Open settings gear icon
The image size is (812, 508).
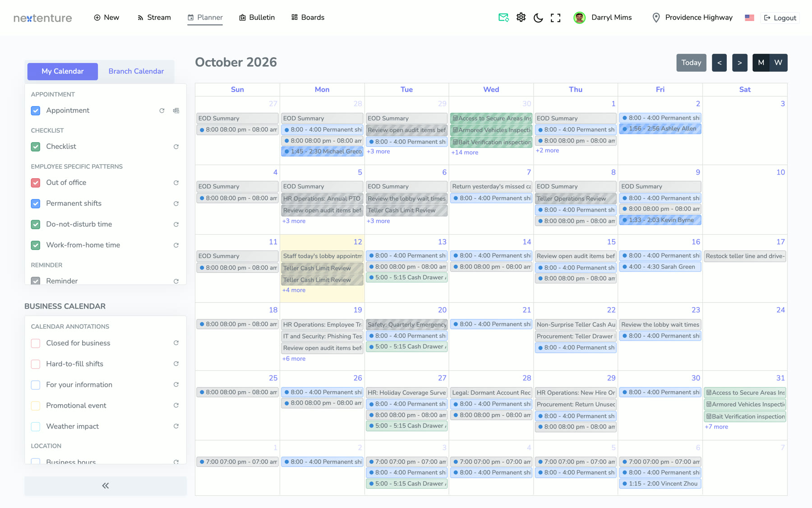point(521,18)
